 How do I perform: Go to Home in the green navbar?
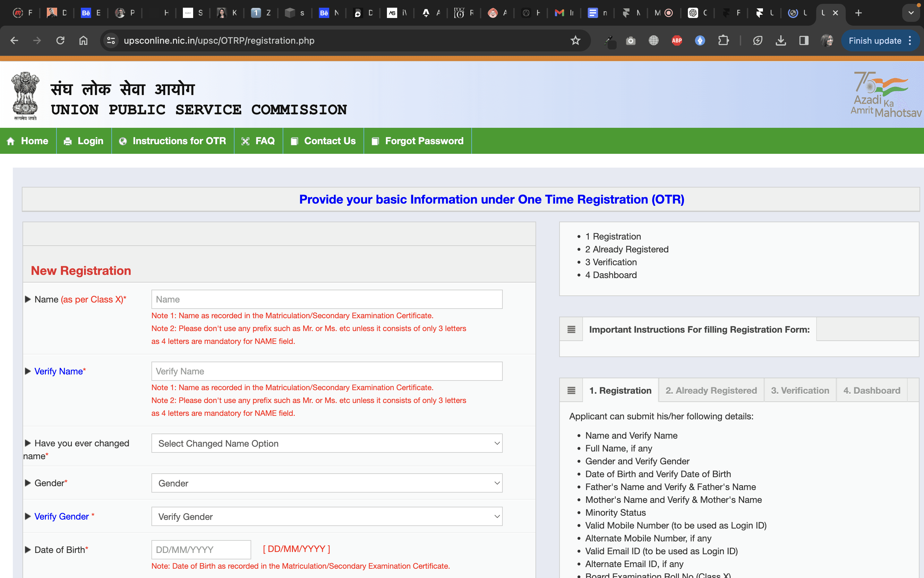point(28,141)
